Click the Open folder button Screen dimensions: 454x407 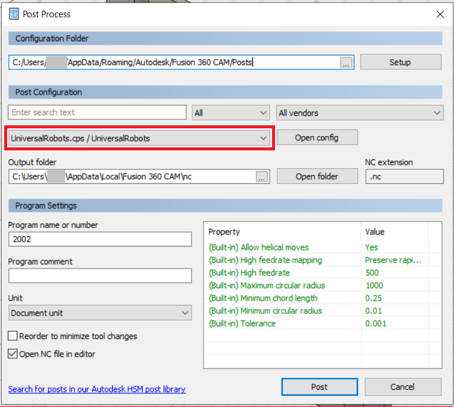coord(317,176)
